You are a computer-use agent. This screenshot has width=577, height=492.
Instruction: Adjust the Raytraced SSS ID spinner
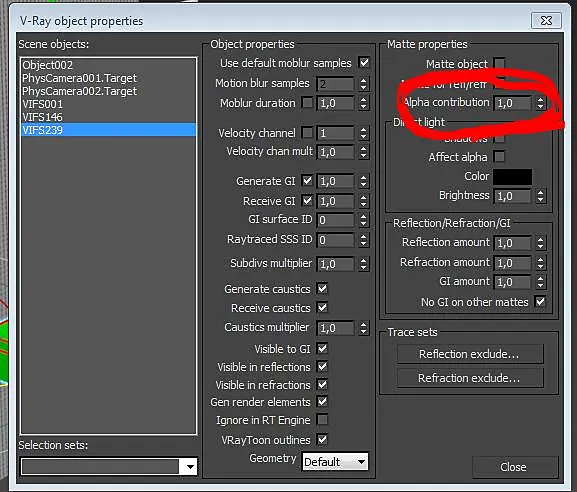pyautogui.click(x=364, y=240)
